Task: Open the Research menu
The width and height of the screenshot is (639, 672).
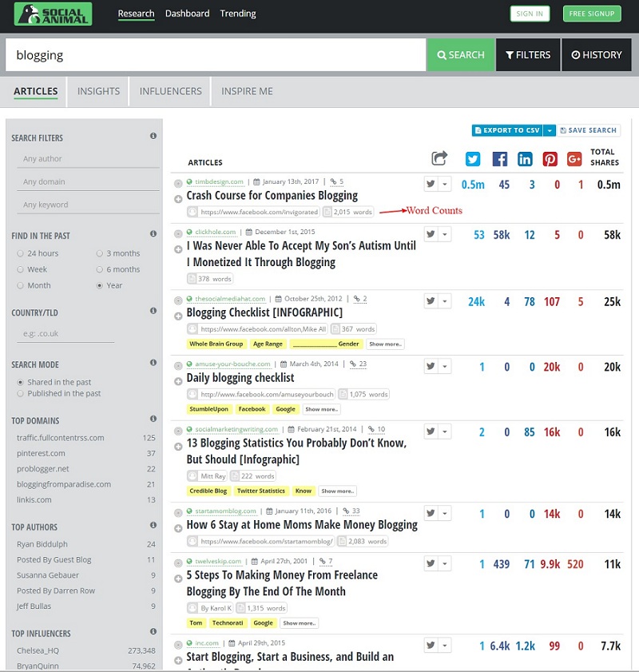Action: click(x=137, y=14)
